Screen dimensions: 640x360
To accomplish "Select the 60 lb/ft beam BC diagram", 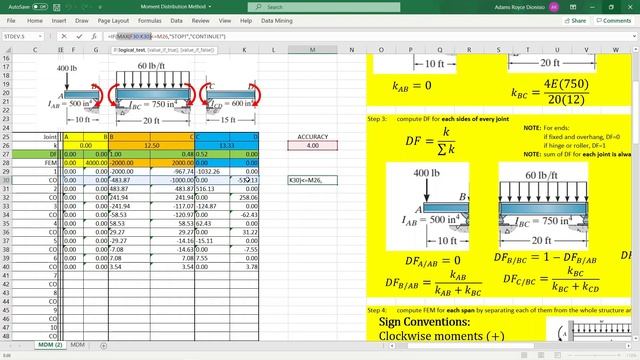I will (x=151, y=94).
